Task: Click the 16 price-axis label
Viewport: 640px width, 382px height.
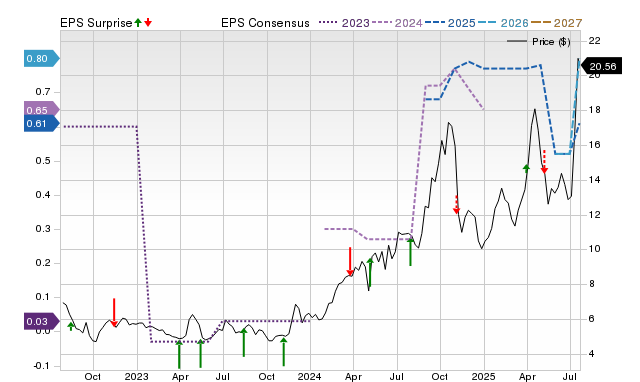Action: click(x=595, y=145)
